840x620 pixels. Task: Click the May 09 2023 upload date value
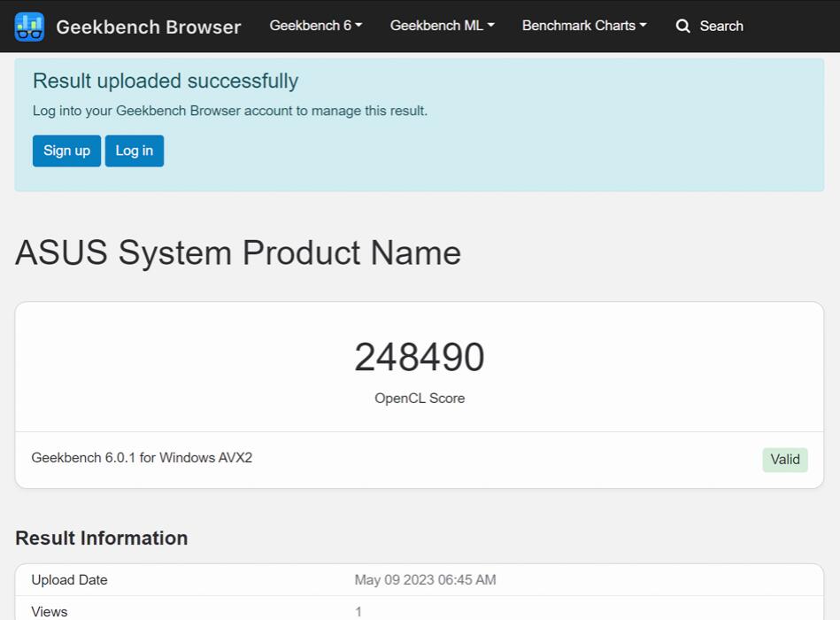(425, 580)
